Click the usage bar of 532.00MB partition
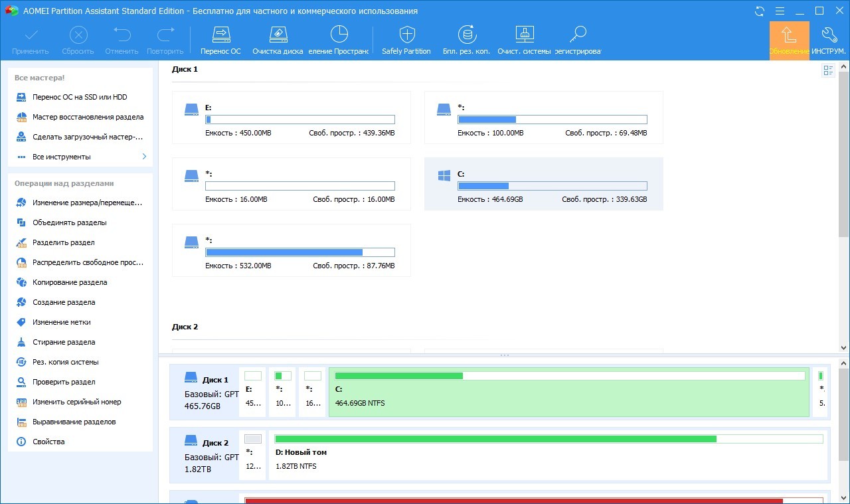The height and width of the screenshot is (504, 850). pos(300,252)
